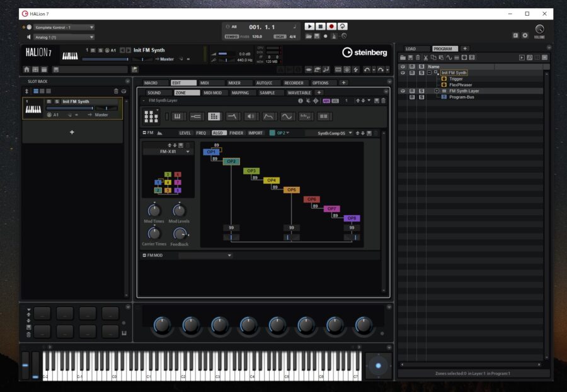Open the settings gear icon near Volume

[525, 35]
